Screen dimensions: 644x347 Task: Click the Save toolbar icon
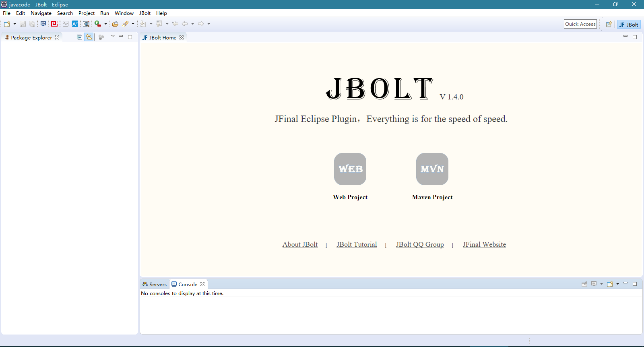pyautogui.click(x=23, y=24)
